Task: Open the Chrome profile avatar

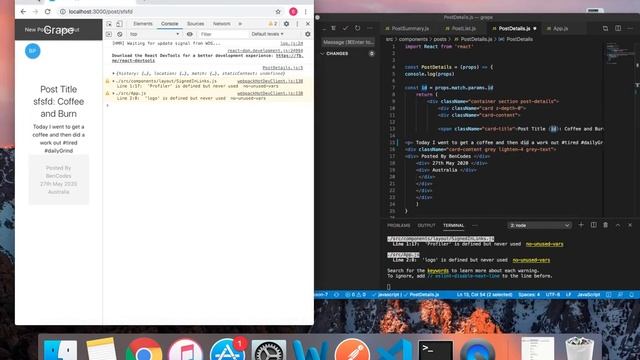Action: pyautogui.click(x=293, y=12)
